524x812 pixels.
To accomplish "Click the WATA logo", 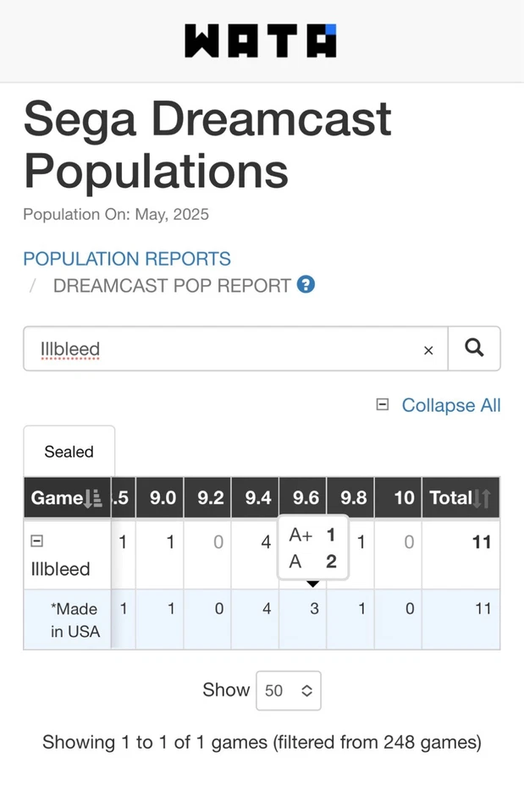I will (x=261, y=41).
